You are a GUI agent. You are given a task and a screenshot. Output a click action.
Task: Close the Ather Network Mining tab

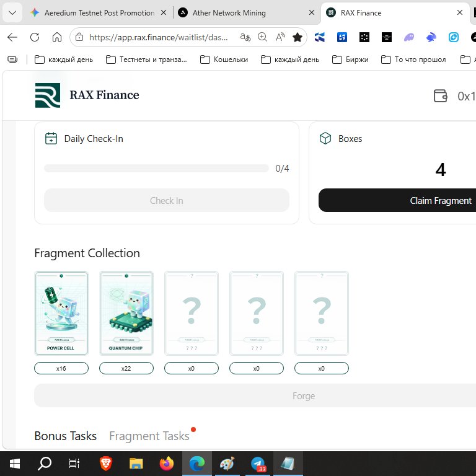point(312,13)
